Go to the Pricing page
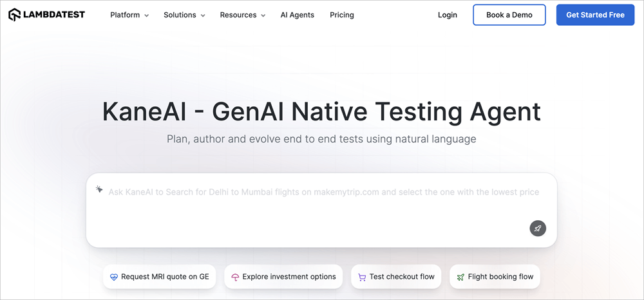 (x=342, y=15)
